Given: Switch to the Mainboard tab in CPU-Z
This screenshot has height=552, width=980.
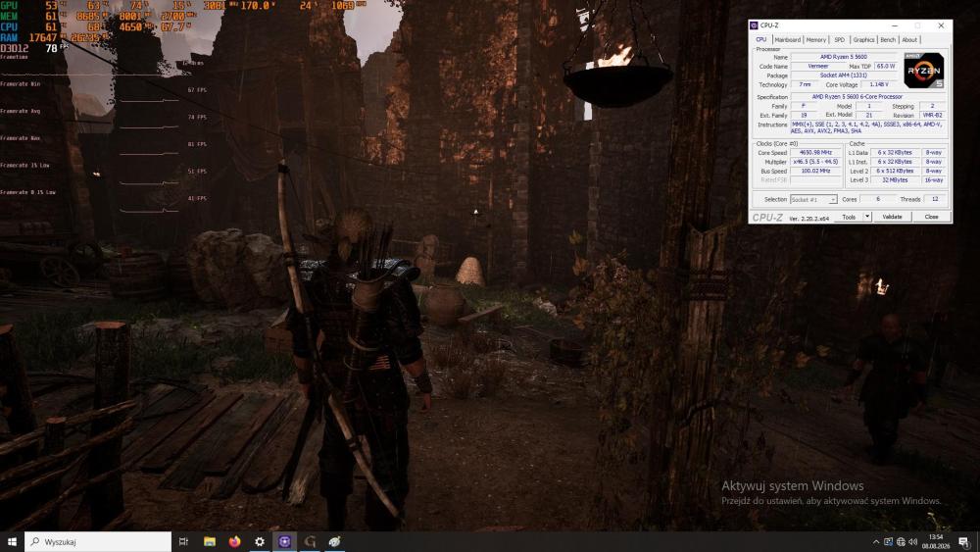Looking at the screenshot, I should click(787, 39).
